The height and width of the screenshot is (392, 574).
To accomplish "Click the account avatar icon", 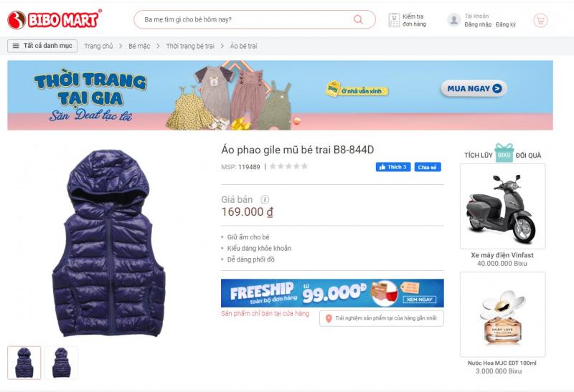I will click(x=454, y=20).
